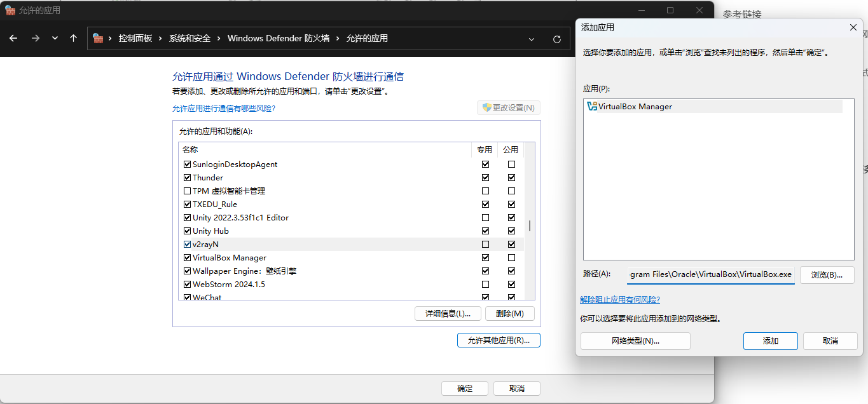Click 网络类型(N)... button
868x404 pixels.
pyautogui.click(x=635, y=341)
